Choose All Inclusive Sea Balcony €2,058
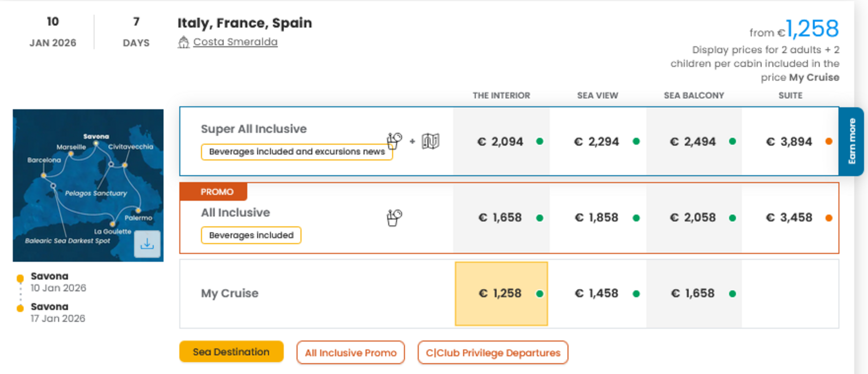This screenshot has height=374, width=868. tap(693, 218)
